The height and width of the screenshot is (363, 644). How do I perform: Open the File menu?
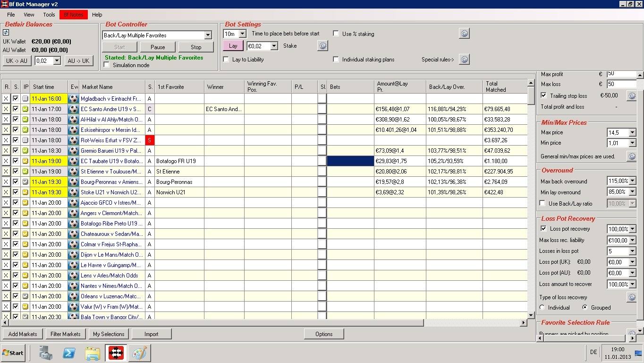pyautogui.click(x=11, y=15)
